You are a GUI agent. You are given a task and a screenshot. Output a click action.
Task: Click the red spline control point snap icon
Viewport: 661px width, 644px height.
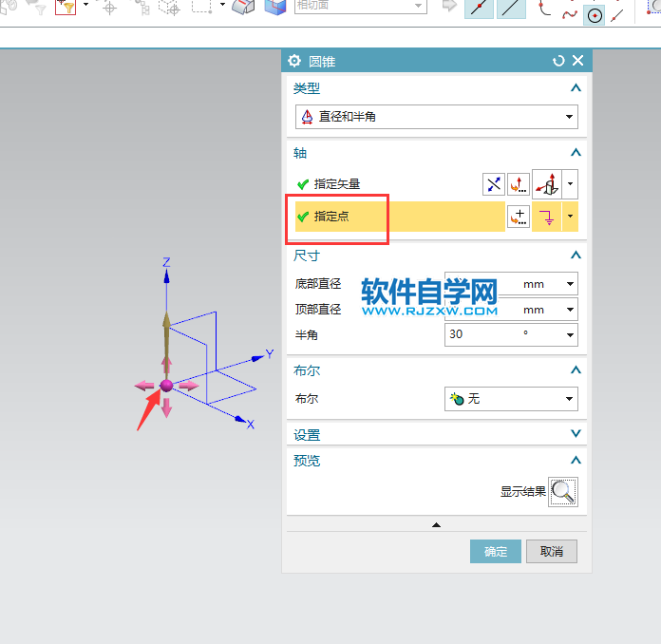coord(570,14)
